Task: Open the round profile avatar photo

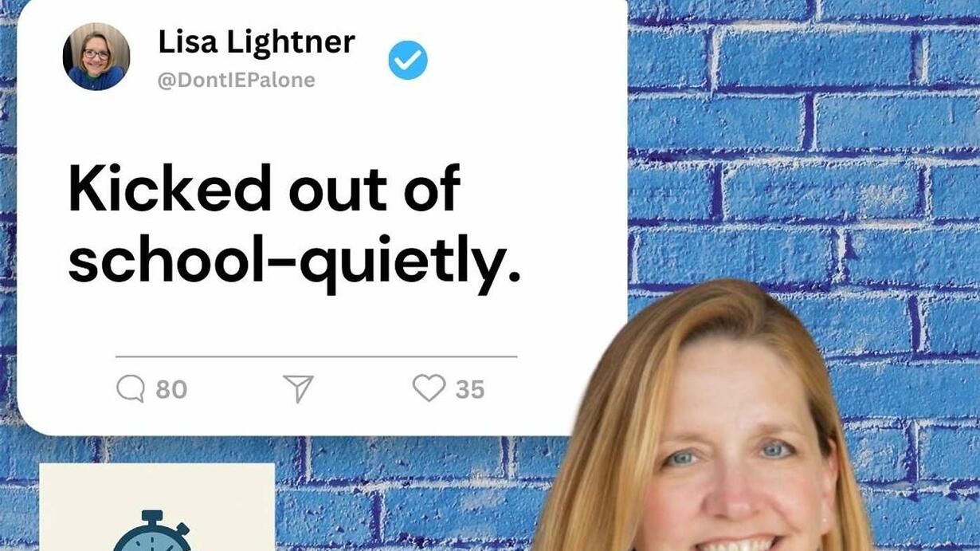Action: click(x=96, y=57)
